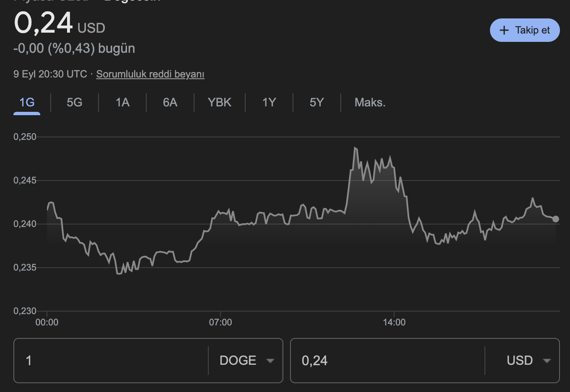The height and width of the screenshot is (392, 570).
Task: Click the Takip et follow button
Action: (525, 30)
